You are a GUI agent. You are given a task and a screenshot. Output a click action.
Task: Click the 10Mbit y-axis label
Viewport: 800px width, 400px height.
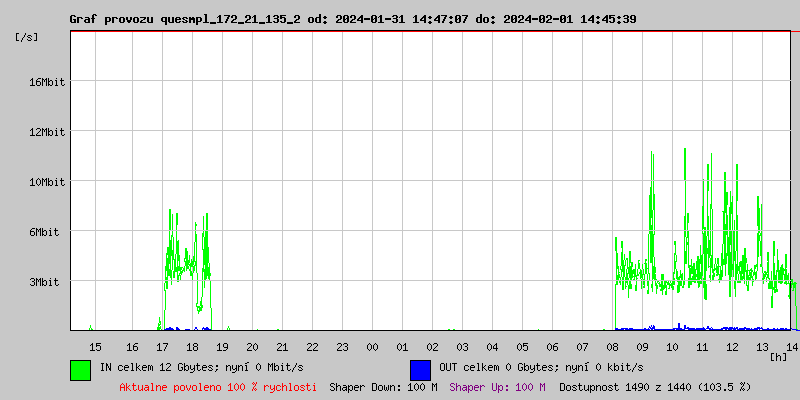pos(47,182)
